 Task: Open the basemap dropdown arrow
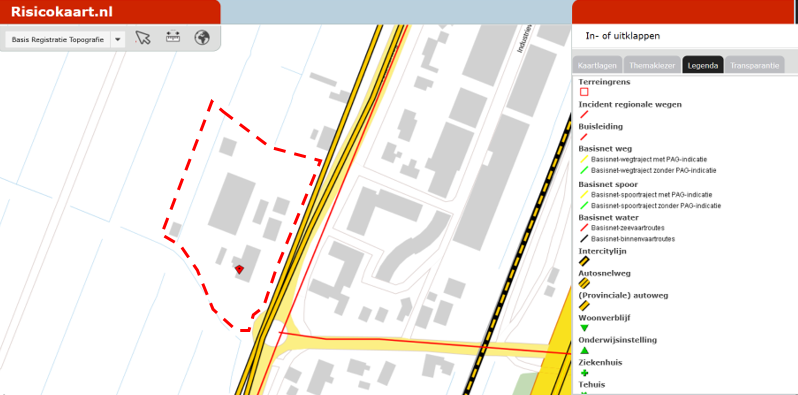(x=118, y=40)
